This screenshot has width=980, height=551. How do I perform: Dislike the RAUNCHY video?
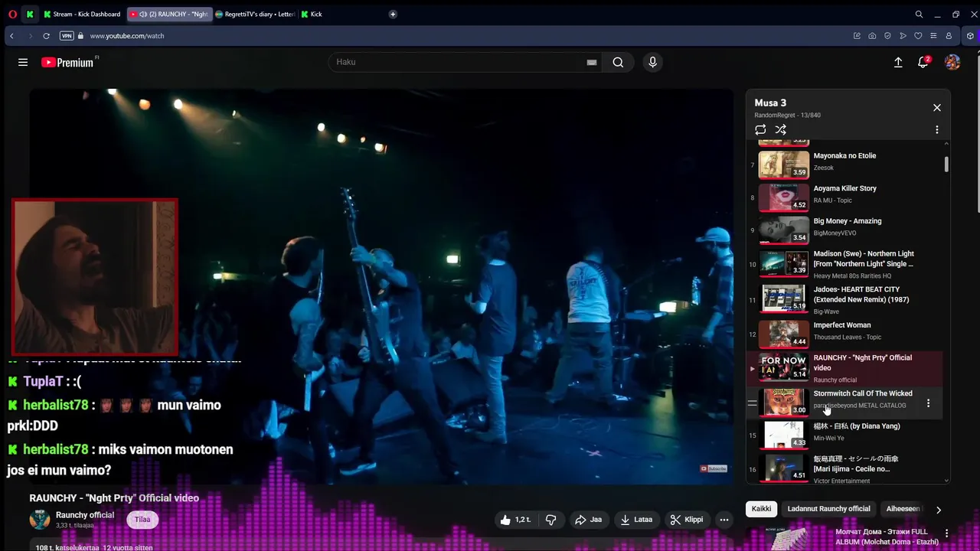click(x=550, y=520)
